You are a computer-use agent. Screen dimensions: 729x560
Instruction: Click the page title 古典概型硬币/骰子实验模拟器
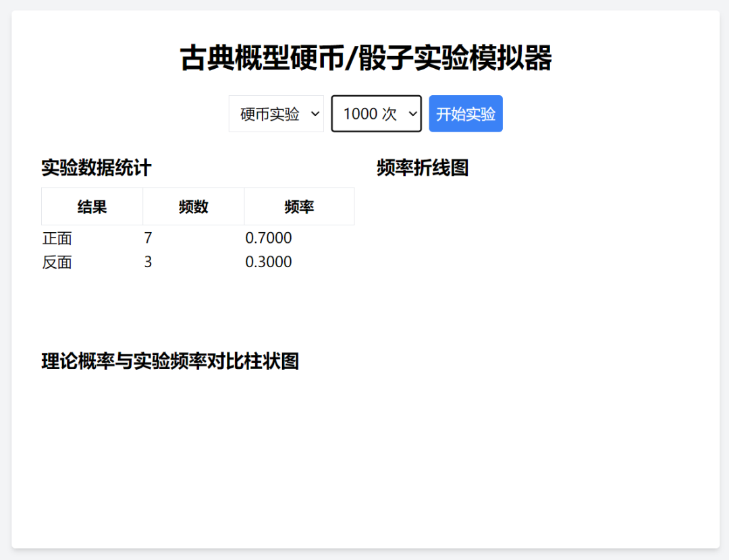(364, 58)
